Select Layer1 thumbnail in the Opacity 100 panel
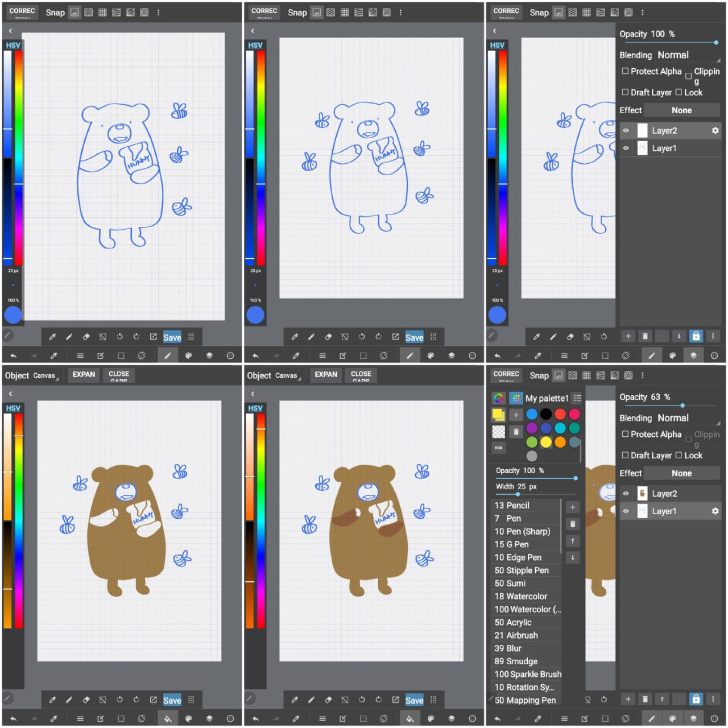 coord(642,148)
